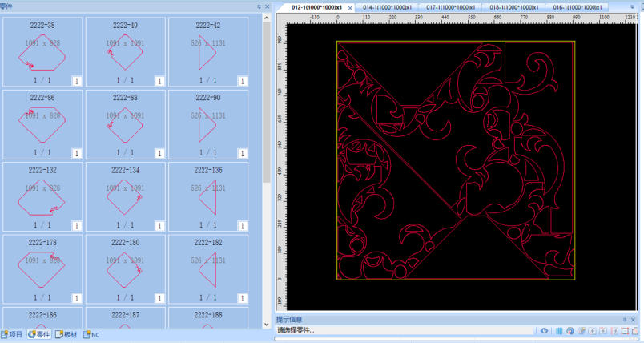The width and height of the screenshot is (644, 343).
Task: Click the quantity box of part 2222-134
Action: coord(159,226)
